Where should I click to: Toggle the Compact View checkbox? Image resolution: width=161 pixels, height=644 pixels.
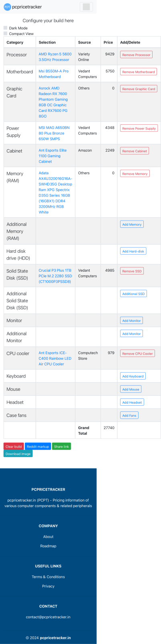pyautogui.click(x=6, y=34)
